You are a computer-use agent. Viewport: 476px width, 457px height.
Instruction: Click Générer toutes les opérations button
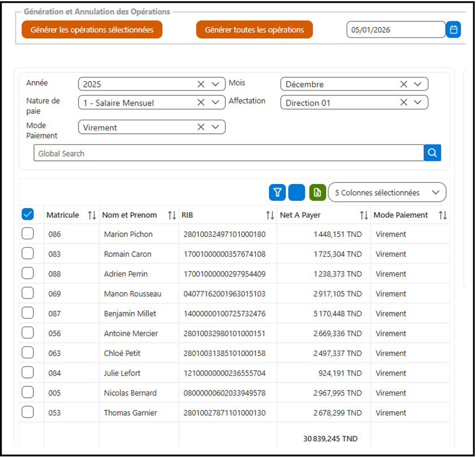coord(255,29)
